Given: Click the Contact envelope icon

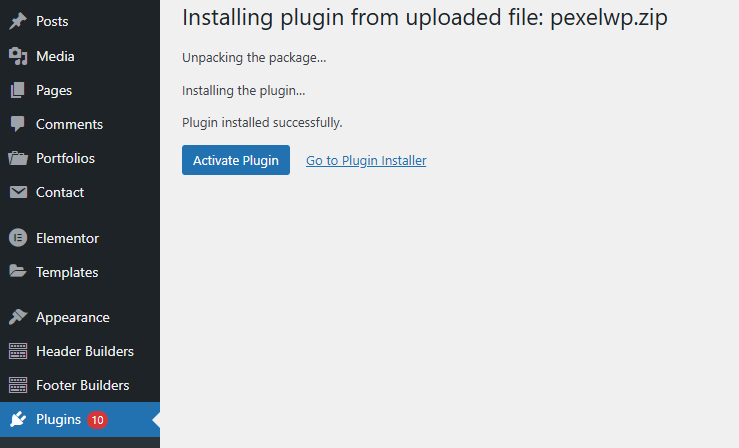Looking at the screenshot, I should pyautogui.click(x=18, y=192).
